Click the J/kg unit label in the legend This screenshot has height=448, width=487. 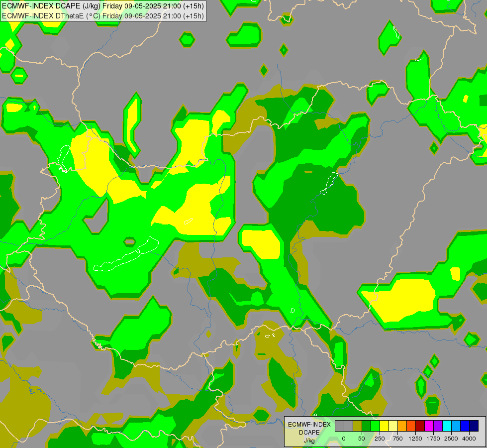coord(309,441)
